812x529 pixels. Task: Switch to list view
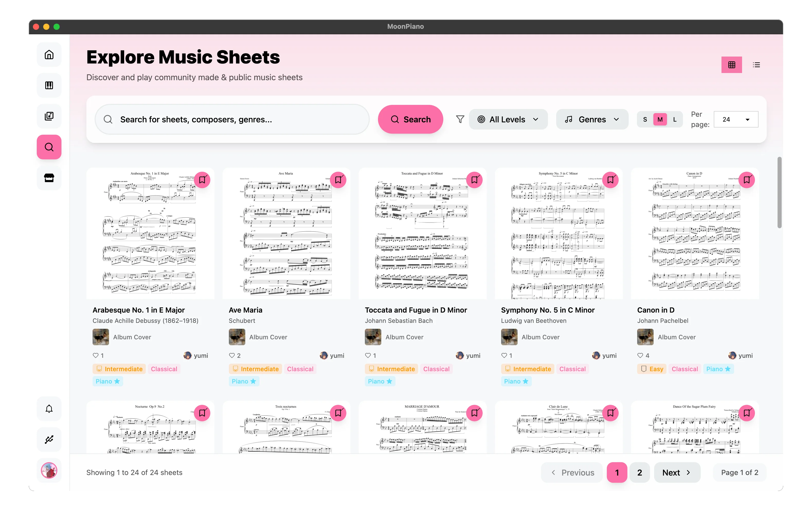pos(756,65)
